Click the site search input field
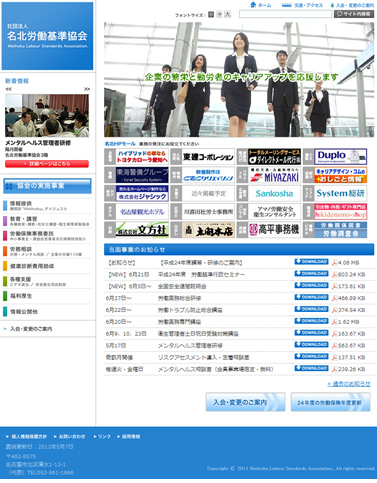 coord(285,14)
